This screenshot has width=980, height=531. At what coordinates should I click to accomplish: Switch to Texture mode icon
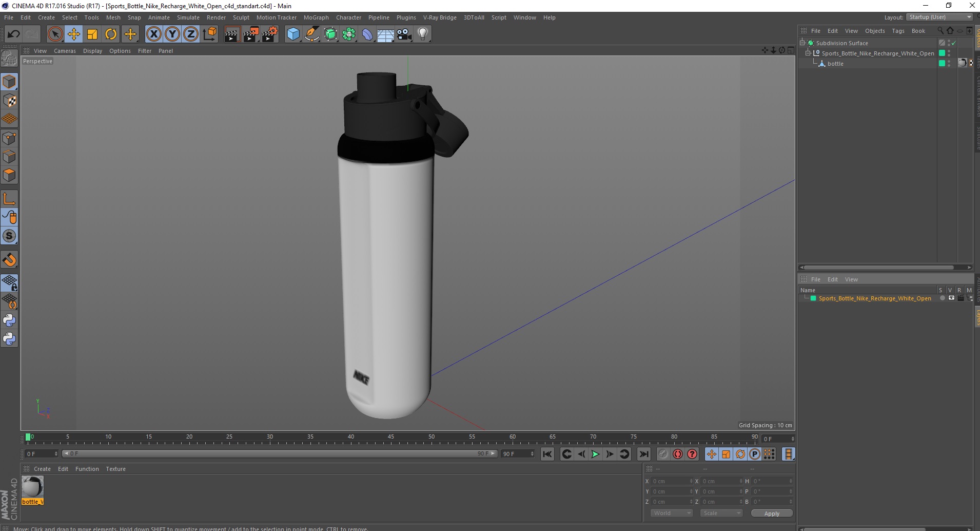(9, 101)
